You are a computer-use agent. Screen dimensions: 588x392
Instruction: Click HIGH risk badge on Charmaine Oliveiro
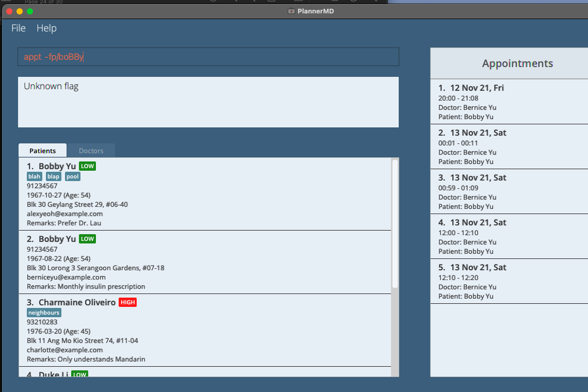pyautogui.click(x=128, y=302)
